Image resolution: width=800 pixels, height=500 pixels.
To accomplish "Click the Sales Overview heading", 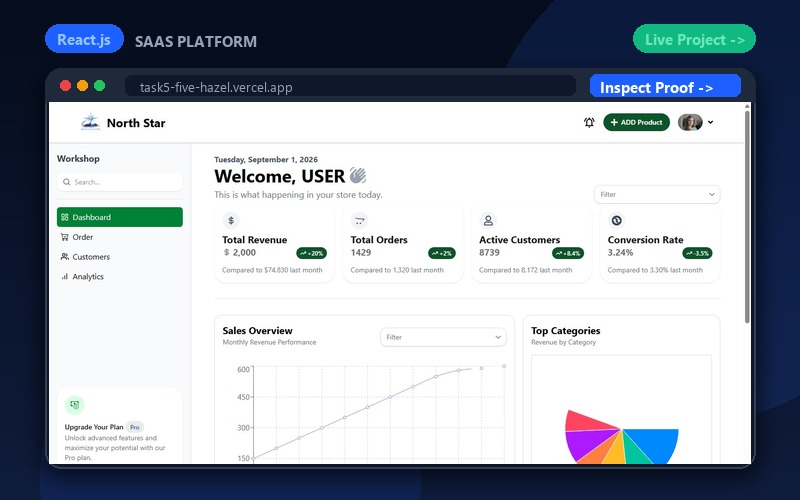I will pos(258,331).
